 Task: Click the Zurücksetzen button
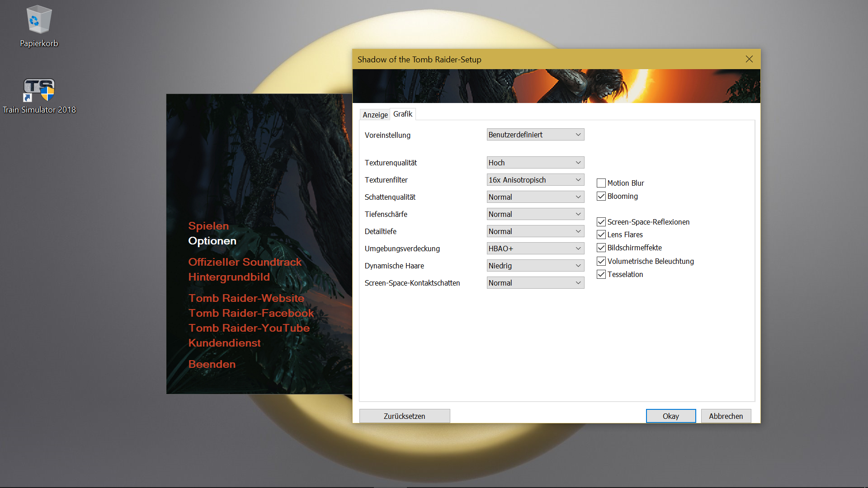click(x=404, y=416)
